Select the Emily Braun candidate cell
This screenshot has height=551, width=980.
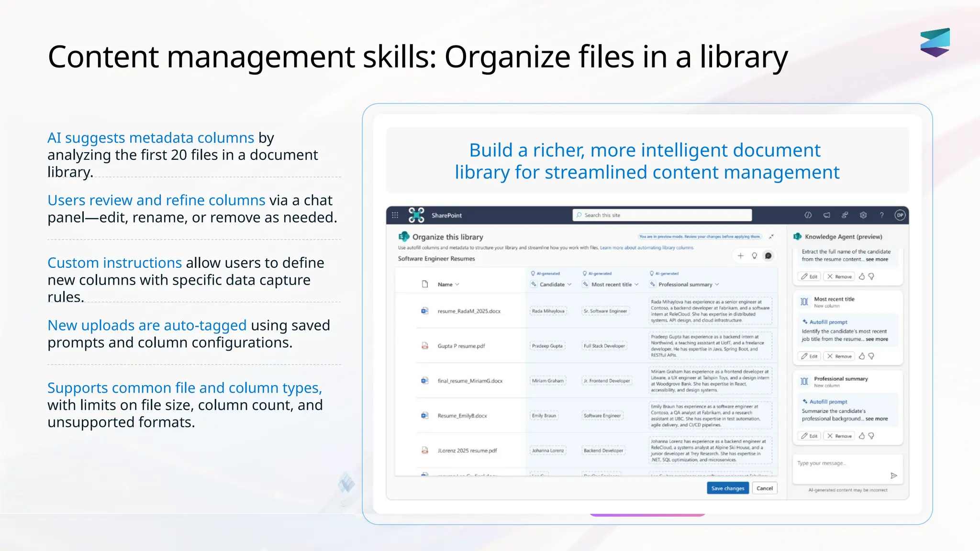point(544,416)
